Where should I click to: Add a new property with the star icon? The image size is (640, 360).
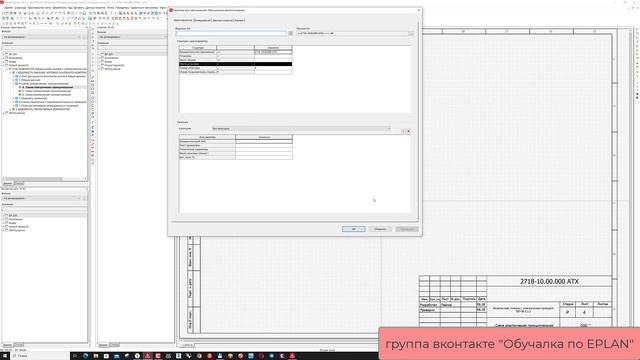click(403, 131)
